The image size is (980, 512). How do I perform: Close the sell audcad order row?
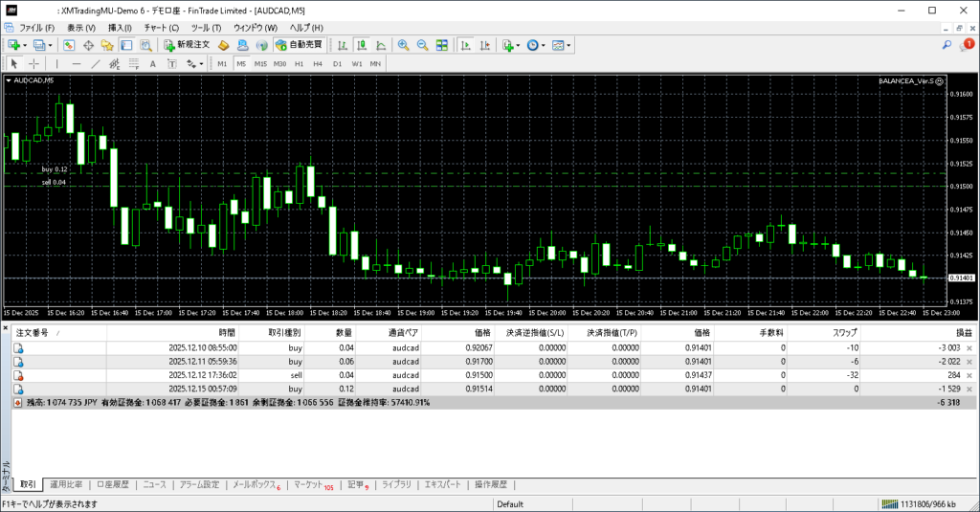click(x=969, y=375)
